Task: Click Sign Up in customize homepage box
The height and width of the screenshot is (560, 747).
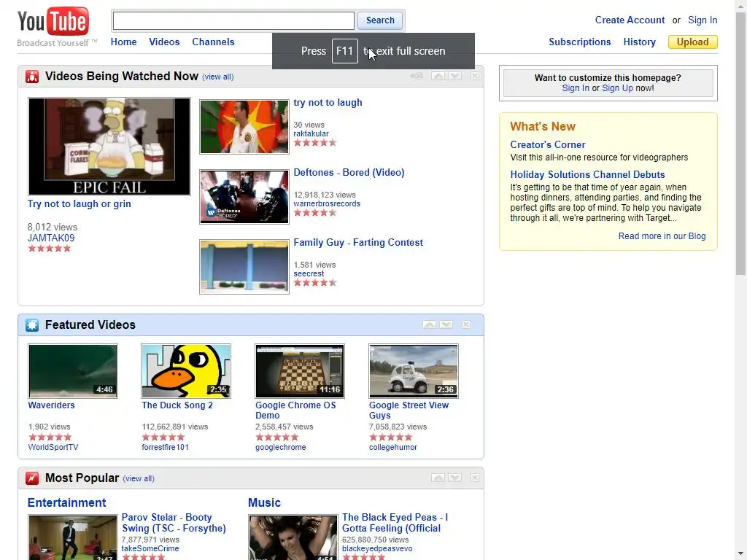Action: pos(617,88)
